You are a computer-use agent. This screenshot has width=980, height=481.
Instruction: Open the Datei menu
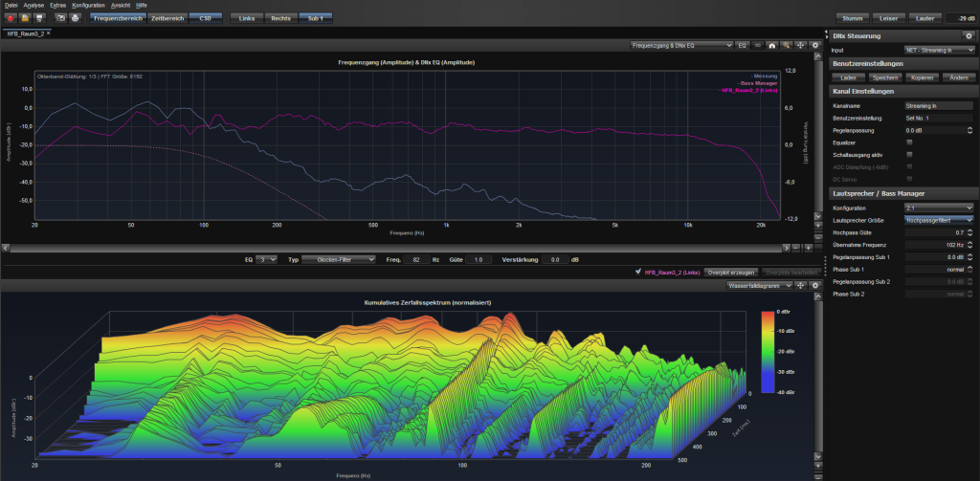pyautogui.click(x=11, y=5)
